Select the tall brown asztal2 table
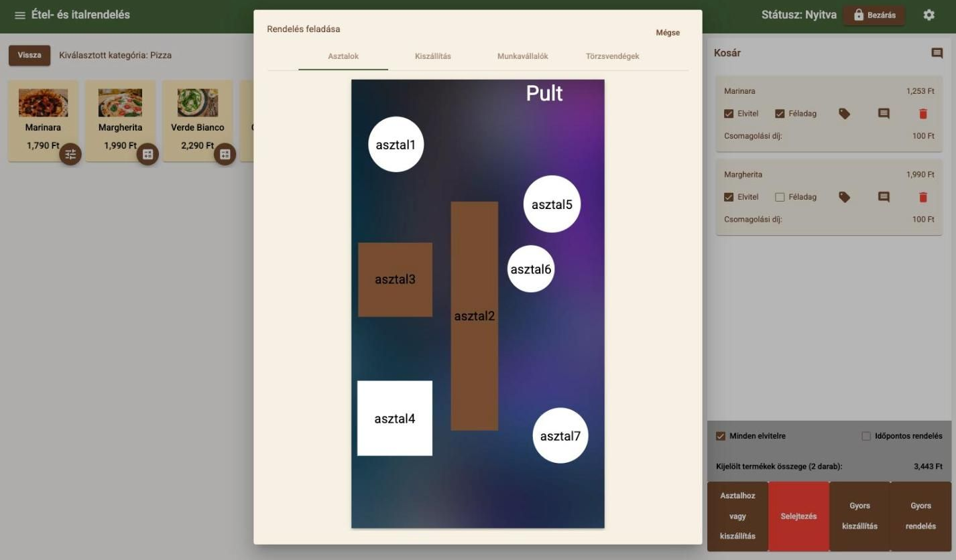Screen dimensions: 956x560 (475, 316)
